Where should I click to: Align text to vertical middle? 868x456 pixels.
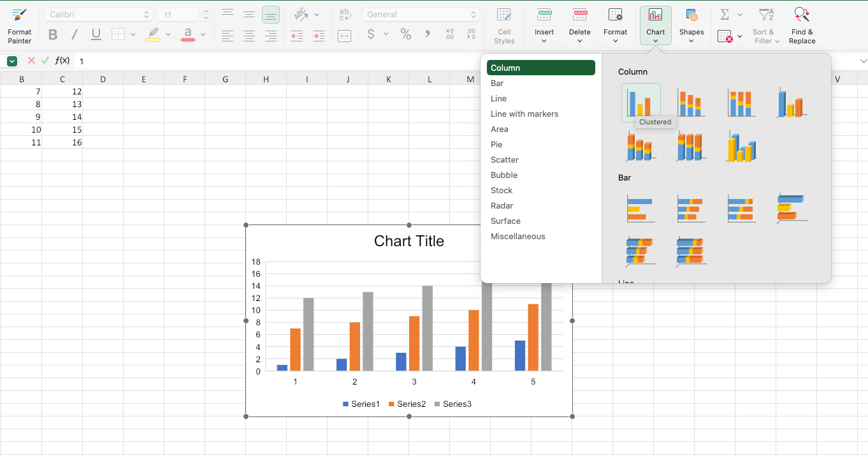click(x=249, y=15)
